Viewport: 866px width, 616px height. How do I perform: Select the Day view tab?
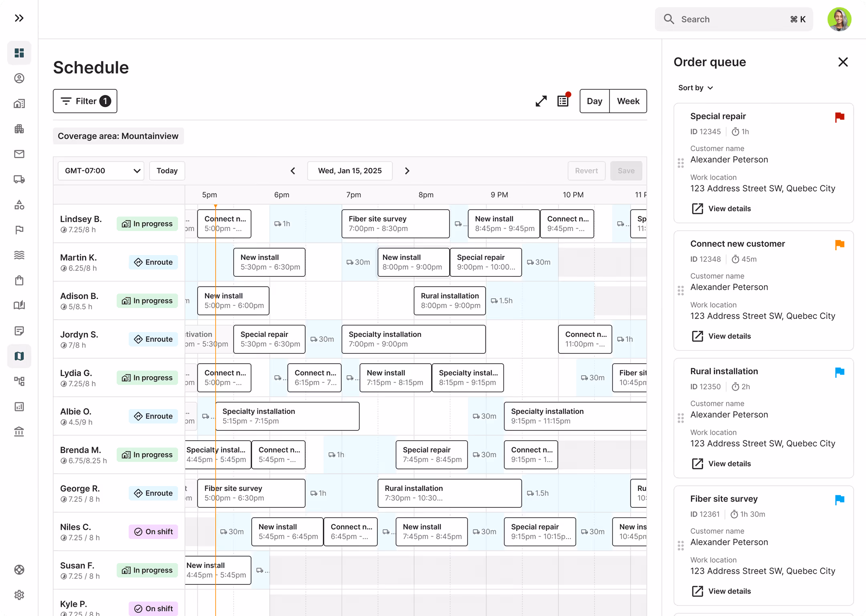(x=595, y=101)
